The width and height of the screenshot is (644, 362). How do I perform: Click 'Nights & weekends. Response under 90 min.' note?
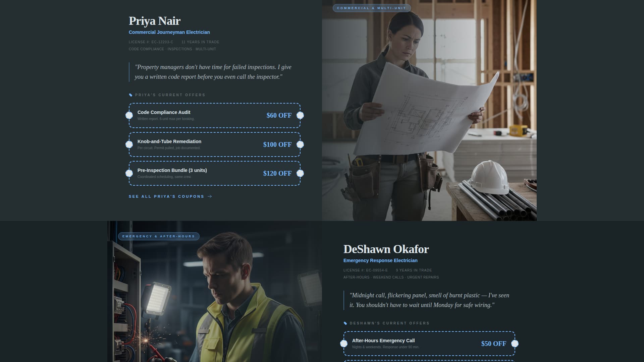386,347
